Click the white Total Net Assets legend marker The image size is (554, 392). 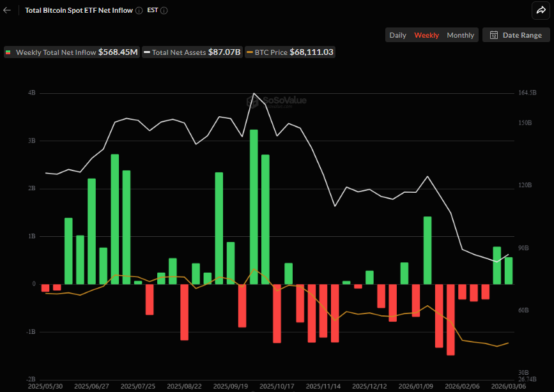(x=147, y=52)
